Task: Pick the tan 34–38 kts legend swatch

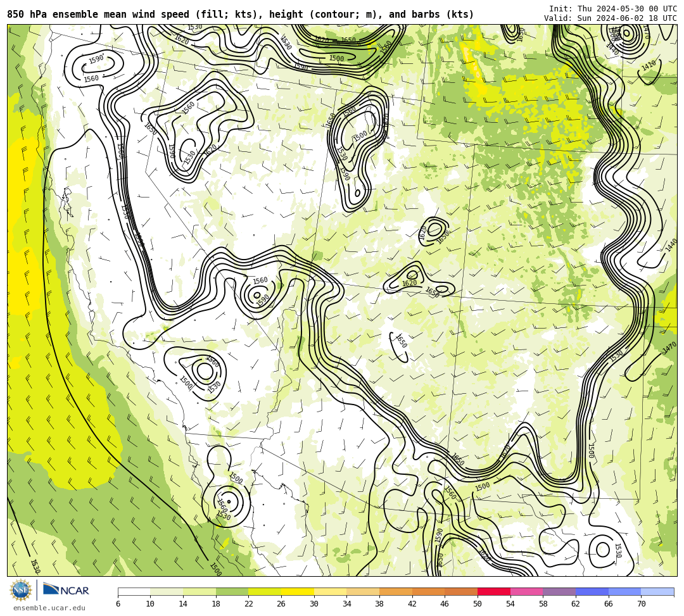Action: click(363, 591)
